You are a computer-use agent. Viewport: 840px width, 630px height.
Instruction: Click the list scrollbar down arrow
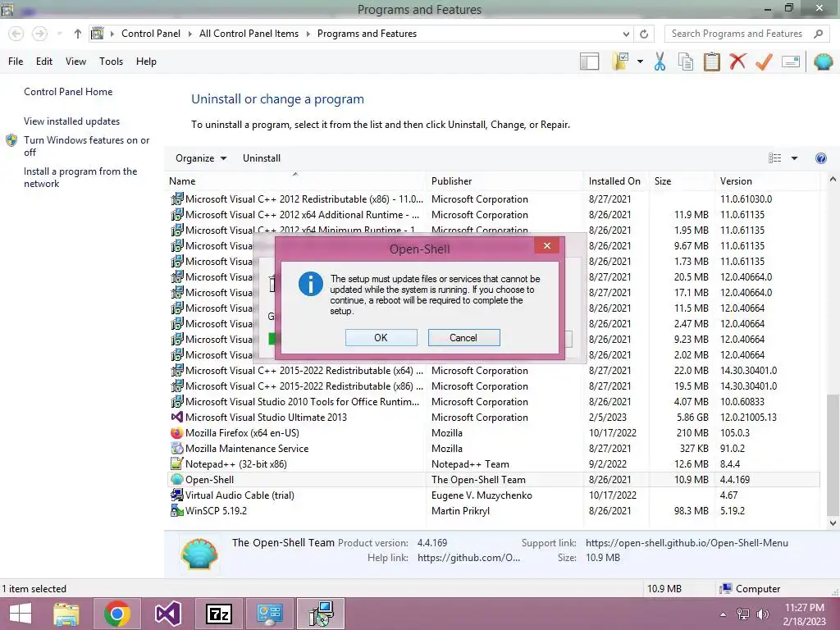(833, 523)
